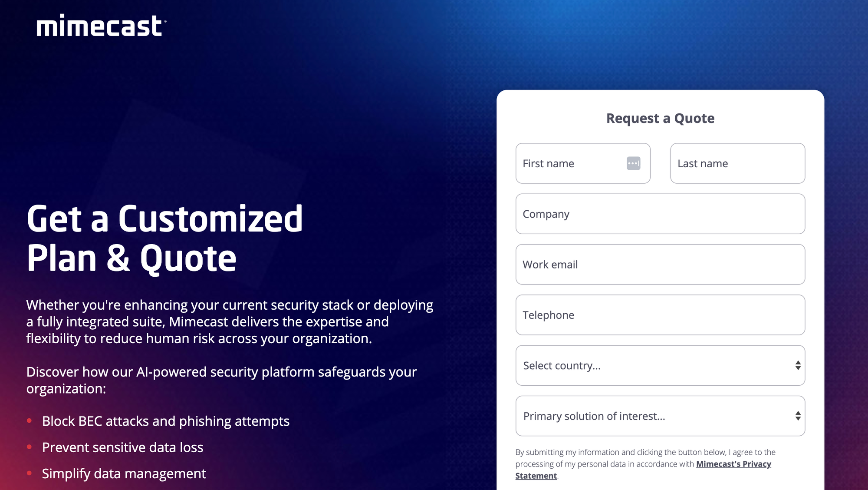
Task: Click into the Last name field
Action: click(x=737, y=163)
